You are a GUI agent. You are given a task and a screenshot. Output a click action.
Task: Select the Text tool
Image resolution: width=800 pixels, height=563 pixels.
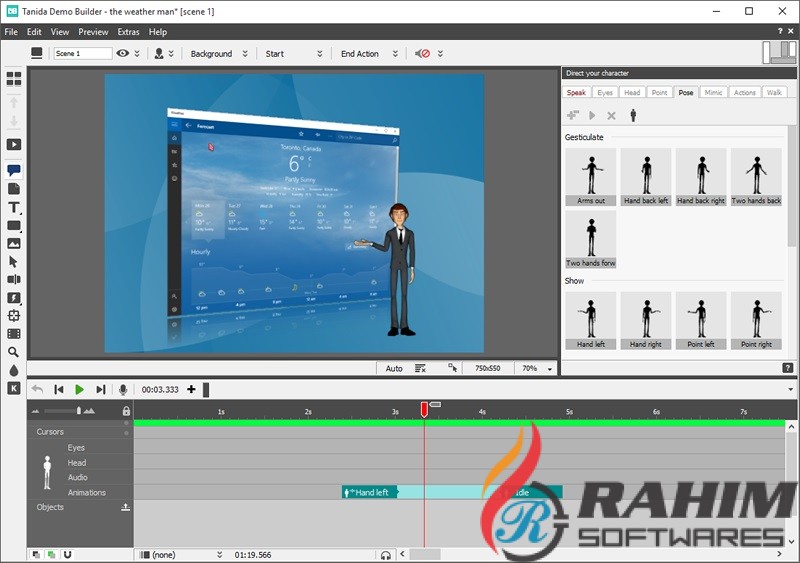click(x=14, y=207)
